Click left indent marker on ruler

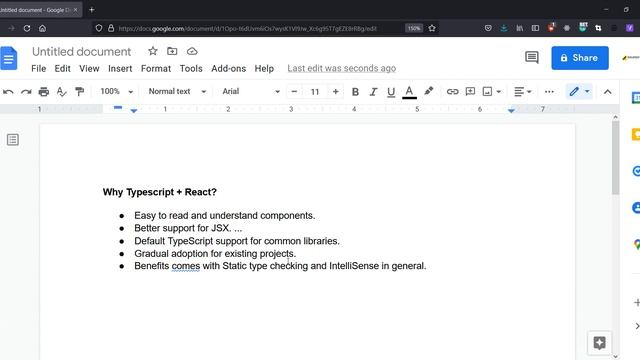tap(133, 111)
